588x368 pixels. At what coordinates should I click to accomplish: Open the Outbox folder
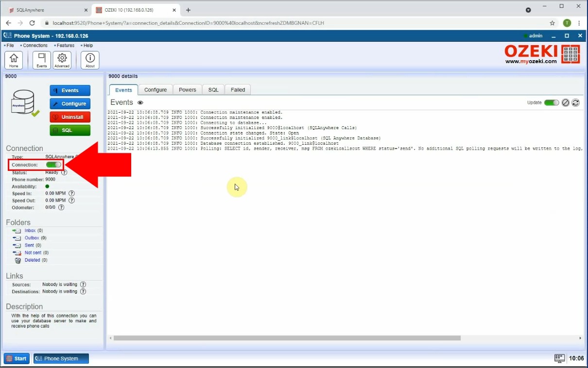pos(32,238)
